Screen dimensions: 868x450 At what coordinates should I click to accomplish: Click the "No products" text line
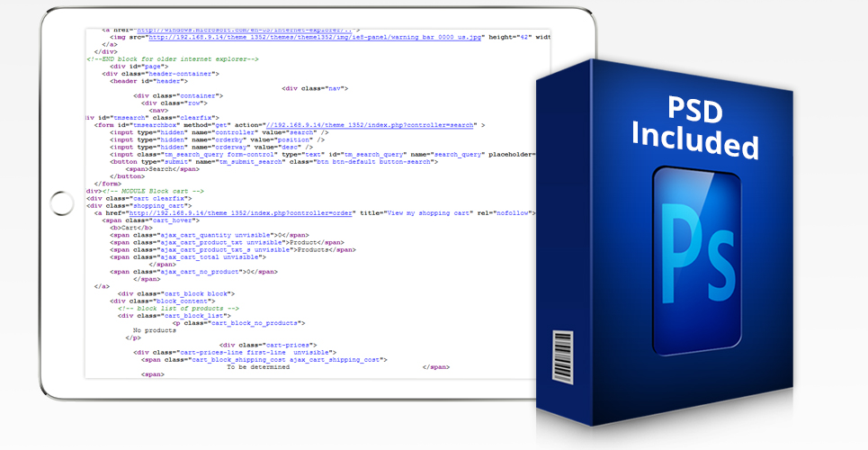pyautogui.click(x=155, y=330)
